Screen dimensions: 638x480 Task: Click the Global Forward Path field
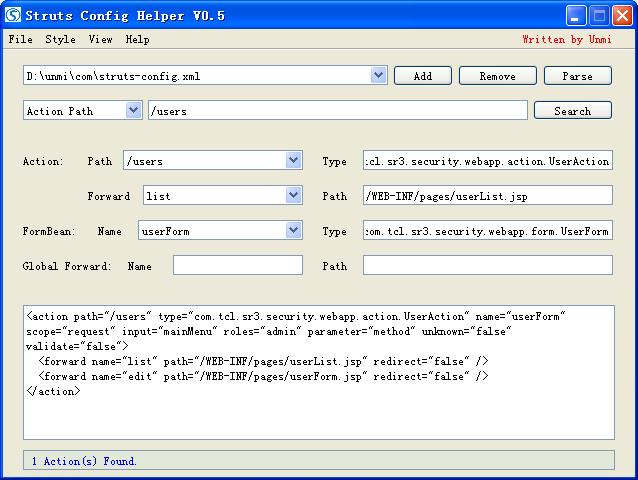pyautogui.click(x=487, y=266)
